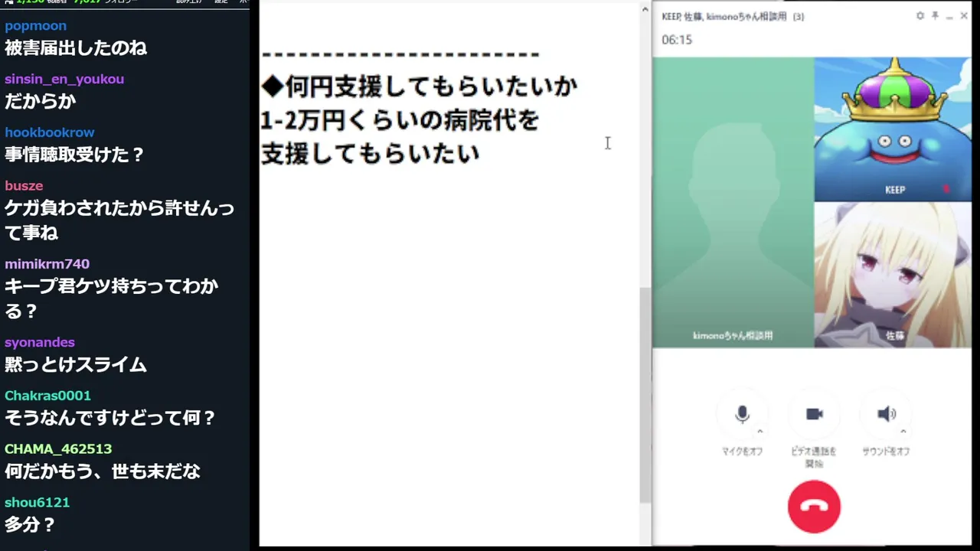
Task: Click line 支援してもらいたい in document
Action: tap(371, 154)
